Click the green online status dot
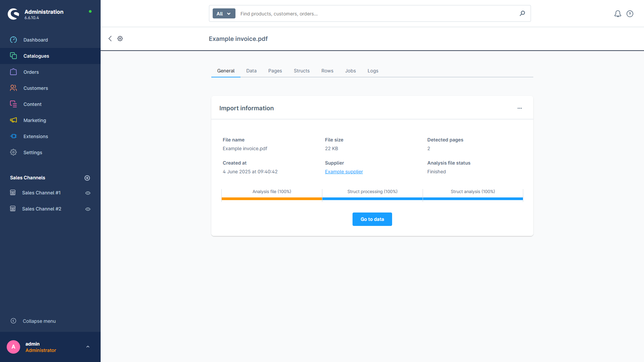Viewport: 644px width, 362px height. 90,11
